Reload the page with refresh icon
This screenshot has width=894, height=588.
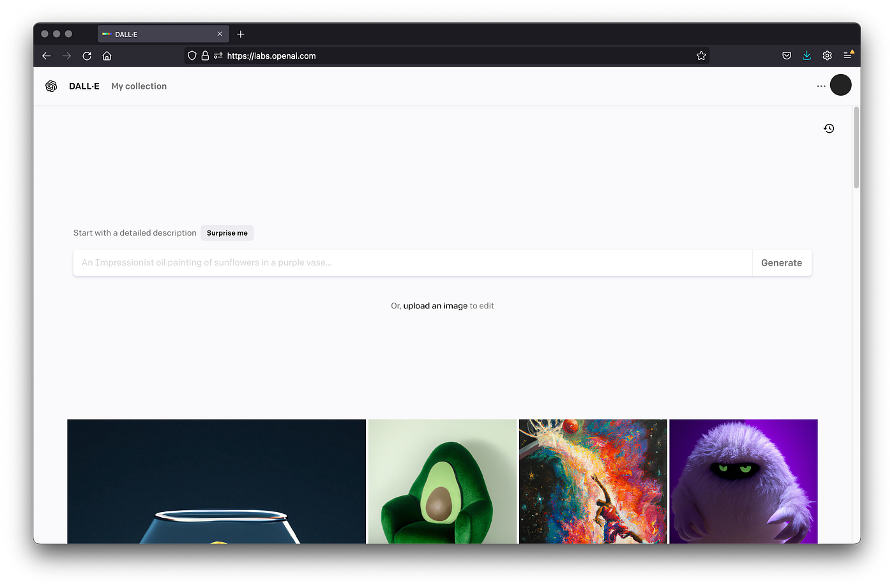click(87, 56)
